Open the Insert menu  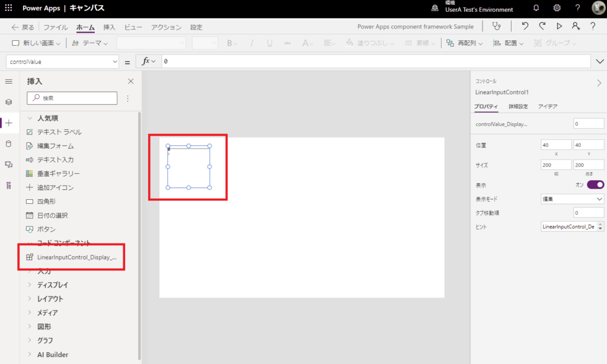(109, 27)
